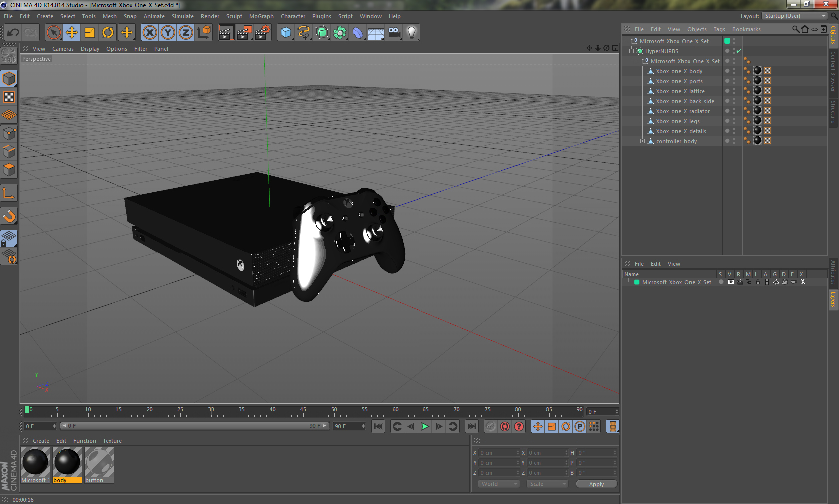The image size is (839, 504).
Task: Click the Apply button
Action: (596, 484)
